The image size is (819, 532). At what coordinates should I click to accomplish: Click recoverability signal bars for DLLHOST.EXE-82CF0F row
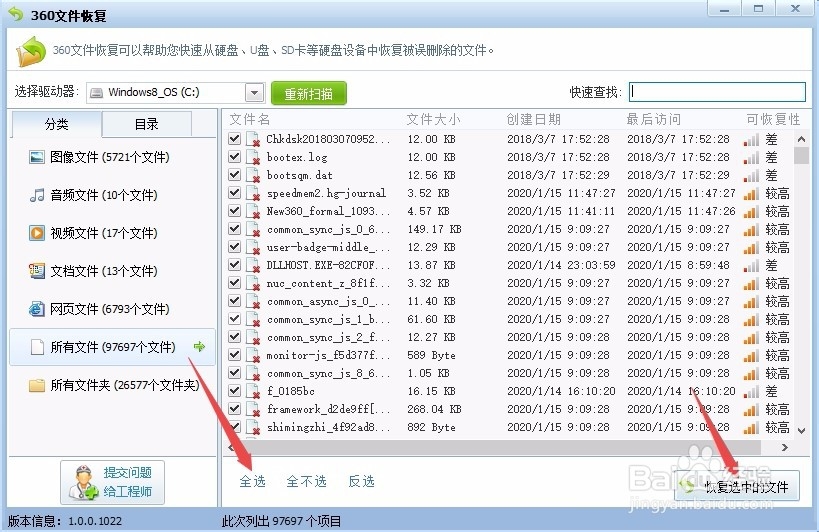751,265
